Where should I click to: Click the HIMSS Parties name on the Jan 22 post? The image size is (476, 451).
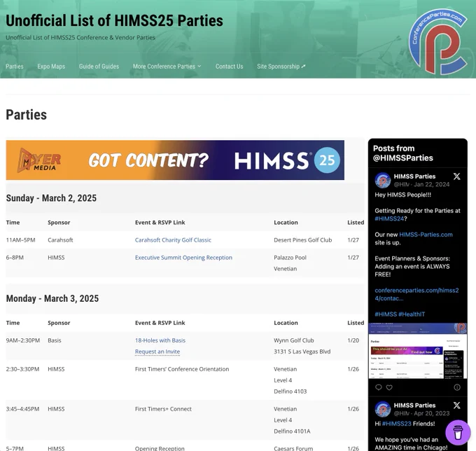click(x=414, y=176)
